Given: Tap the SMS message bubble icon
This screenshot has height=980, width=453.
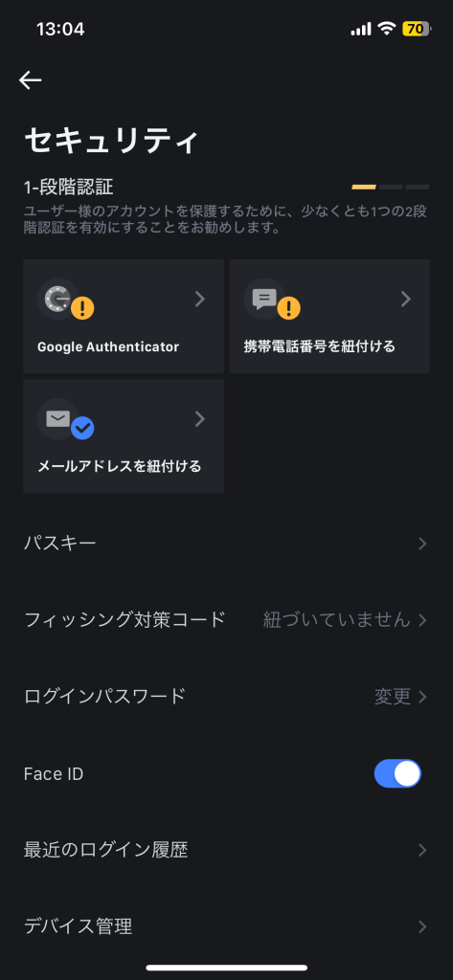Looking at the screenshot, I should (263, 299).
